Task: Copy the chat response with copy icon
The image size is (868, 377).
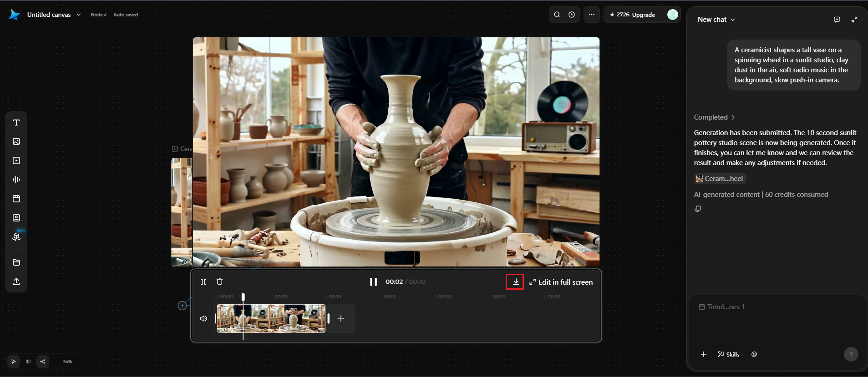Action: pyautogui.click(x=698, y=209)
